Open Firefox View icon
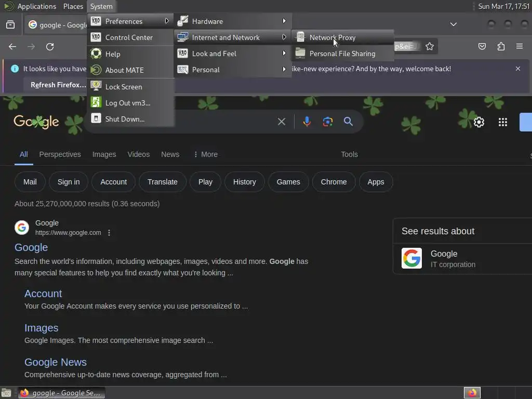 pyautogui.click(x=10, y=25)
